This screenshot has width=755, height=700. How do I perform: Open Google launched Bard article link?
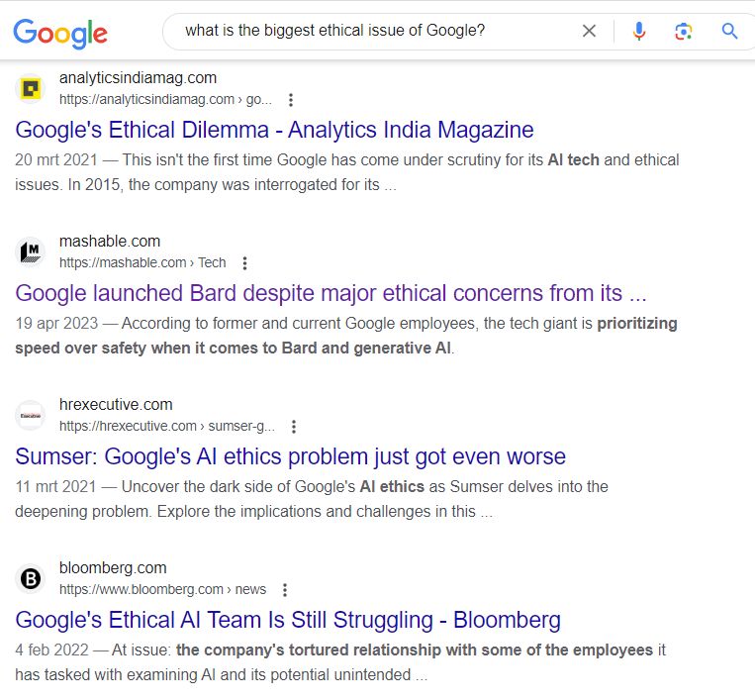tap(330, 293)
